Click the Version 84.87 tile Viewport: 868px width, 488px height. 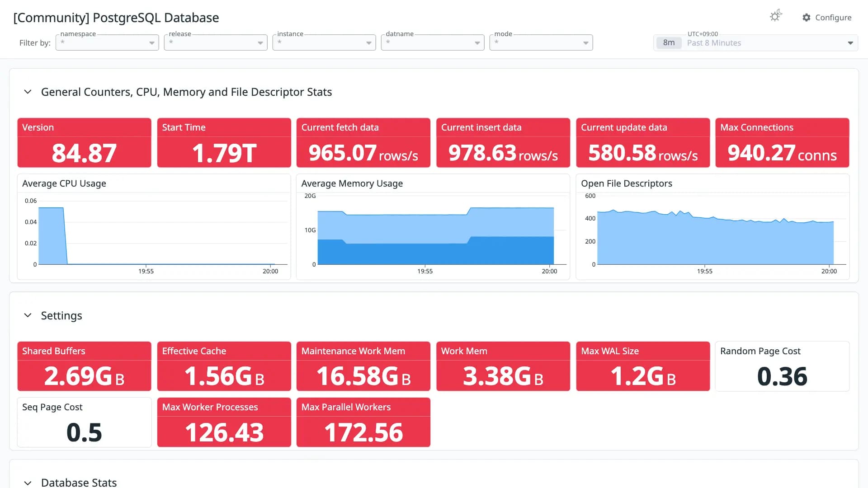point(84,143)
